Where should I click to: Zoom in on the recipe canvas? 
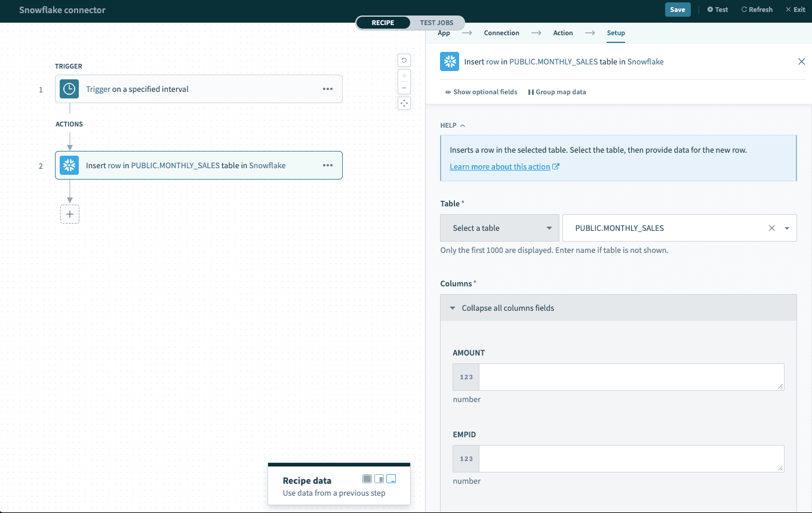tap(404, 76)
